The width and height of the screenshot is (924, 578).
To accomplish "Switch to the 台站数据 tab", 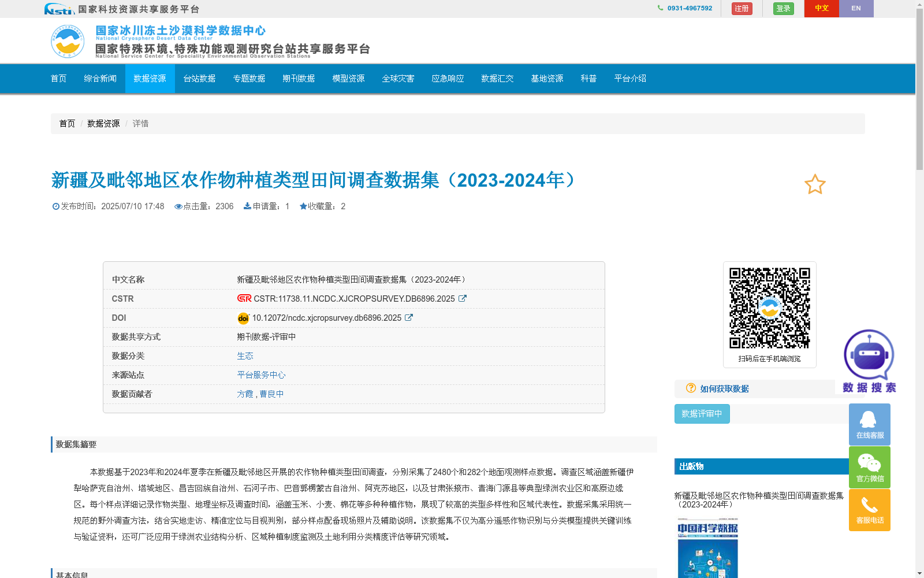I will (199, 79).
